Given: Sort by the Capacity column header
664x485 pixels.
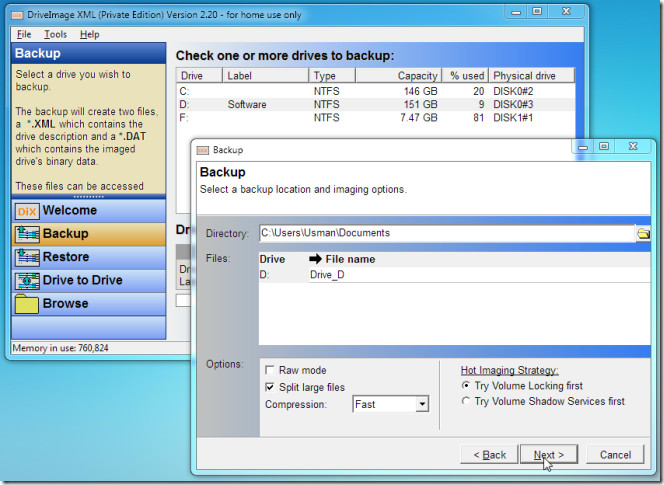Looking at the screenshot, I should [398, 75].
